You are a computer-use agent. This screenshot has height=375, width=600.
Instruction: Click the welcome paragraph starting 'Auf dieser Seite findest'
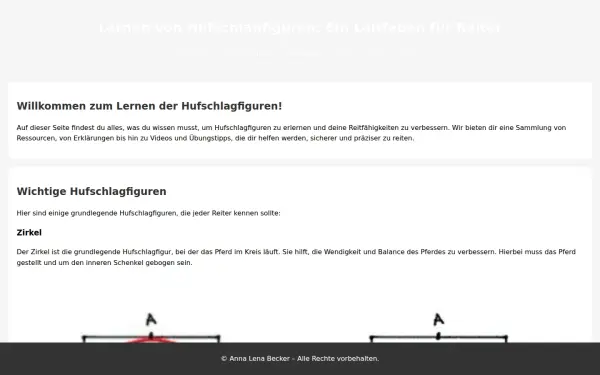coord(291,133)
